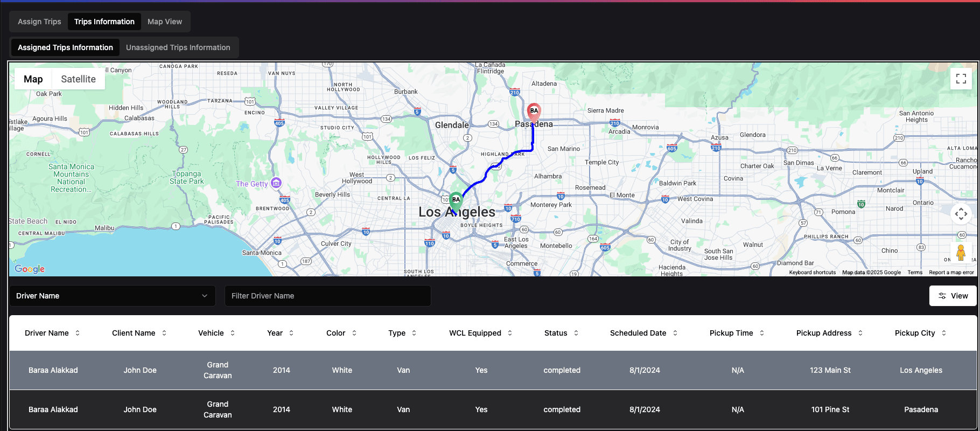Select the 101 Pine St trip row
The height and width of the screenshot is (431, 980).
coord(830,409)
